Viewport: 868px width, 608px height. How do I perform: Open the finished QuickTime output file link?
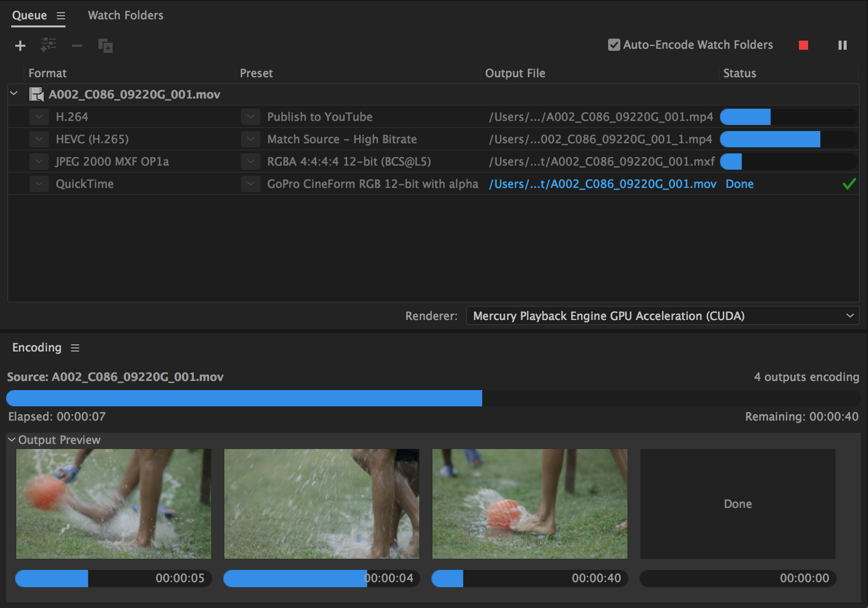click(x=602, y=184)
